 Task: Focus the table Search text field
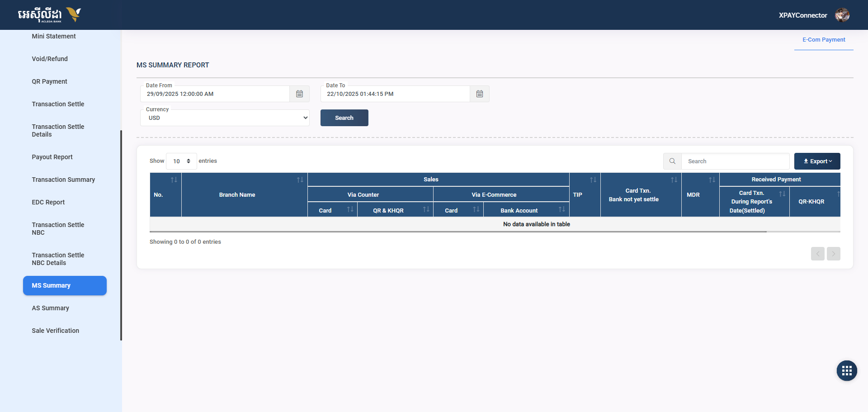tap(735, 161)
